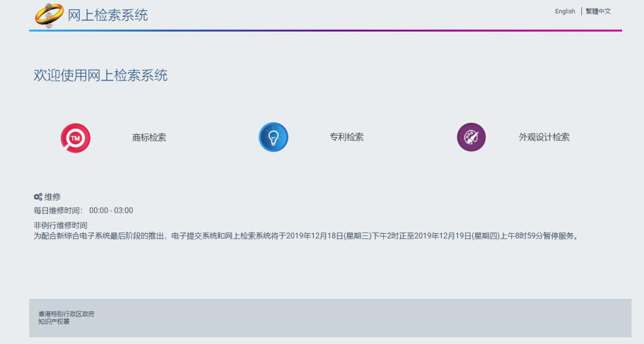Click the 欢迎使用网上检索系统 welcome heading
The height and width of the screenshot is (344, 644).
pyautogui.click(x=101, y=76)
